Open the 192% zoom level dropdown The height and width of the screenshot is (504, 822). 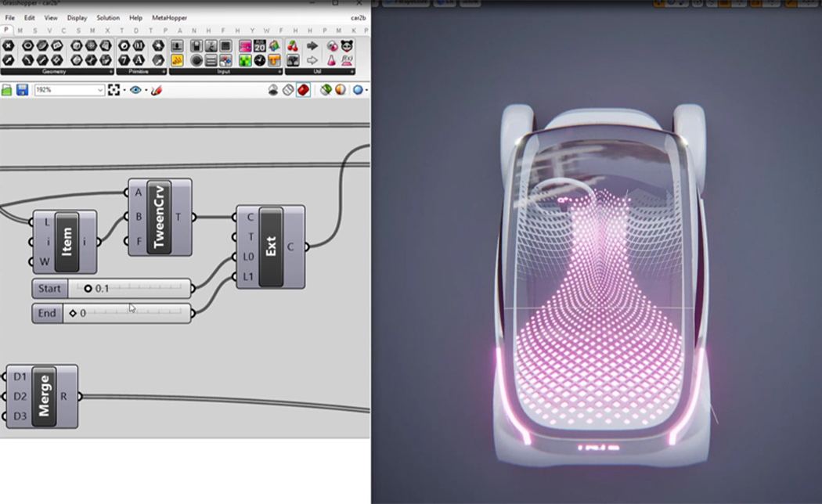pyautogui.click(x=100, y=89)
